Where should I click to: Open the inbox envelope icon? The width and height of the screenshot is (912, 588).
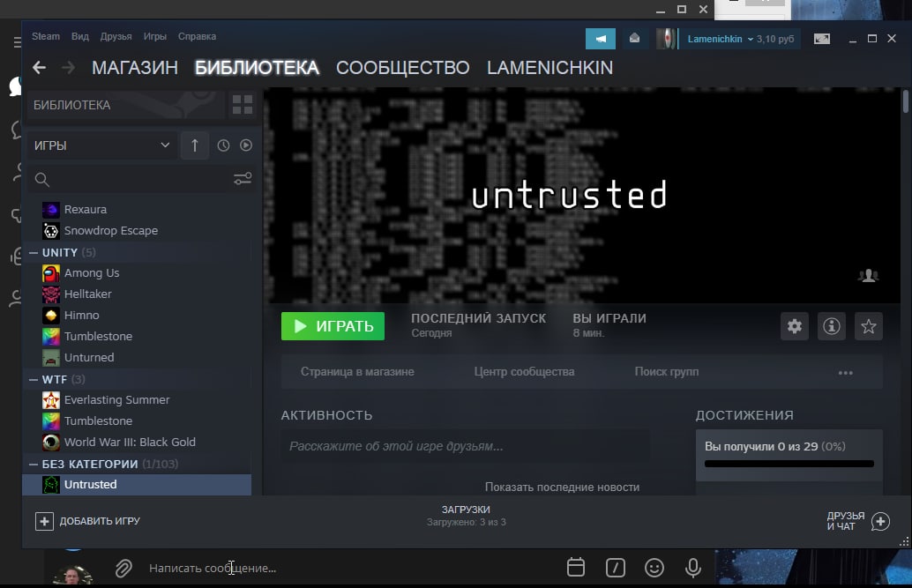634,39
